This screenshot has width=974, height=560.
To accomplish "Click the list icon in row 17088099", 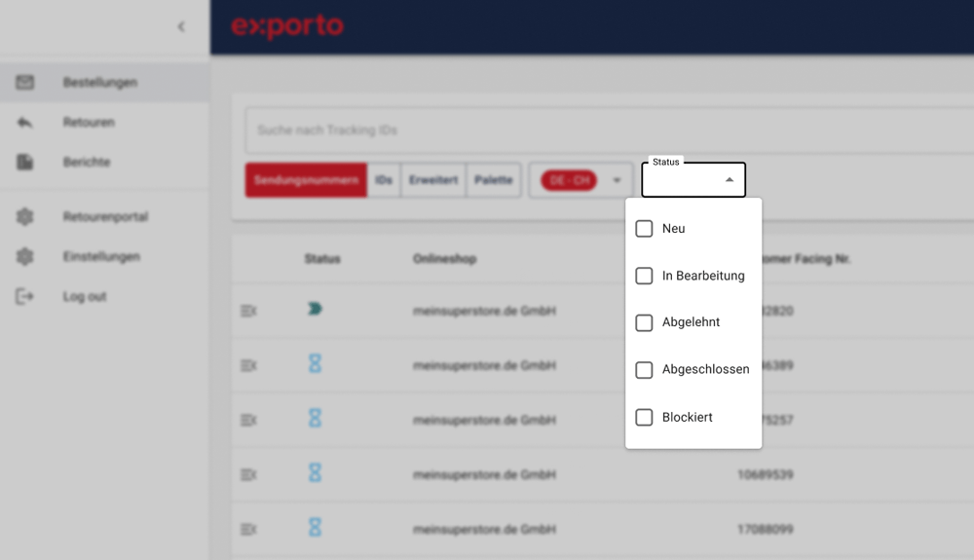I will 248,530.
